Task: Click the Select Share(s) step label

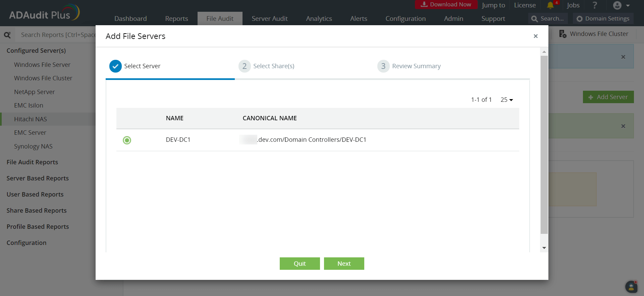Action: click(x=274, y=66)
